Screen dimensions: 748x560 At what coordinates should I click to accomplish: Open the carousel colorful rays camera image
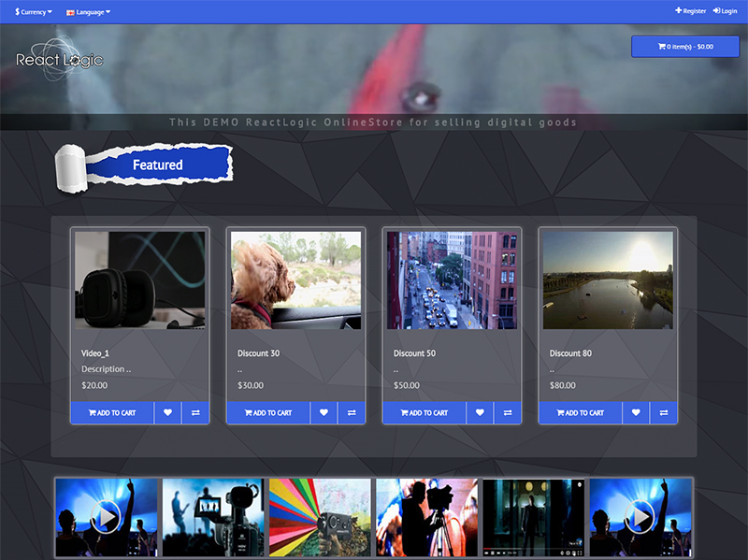320,518
